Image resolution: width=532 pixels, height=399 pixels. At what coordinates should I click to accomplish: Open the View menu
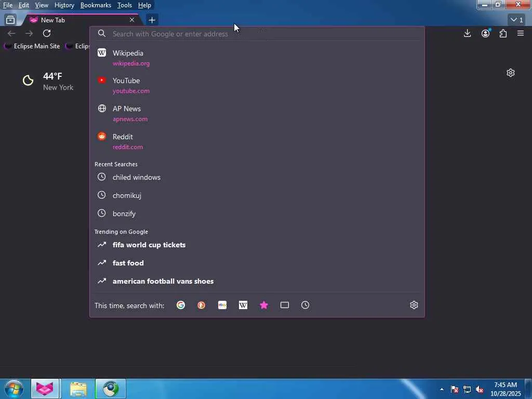click(42, 5)
